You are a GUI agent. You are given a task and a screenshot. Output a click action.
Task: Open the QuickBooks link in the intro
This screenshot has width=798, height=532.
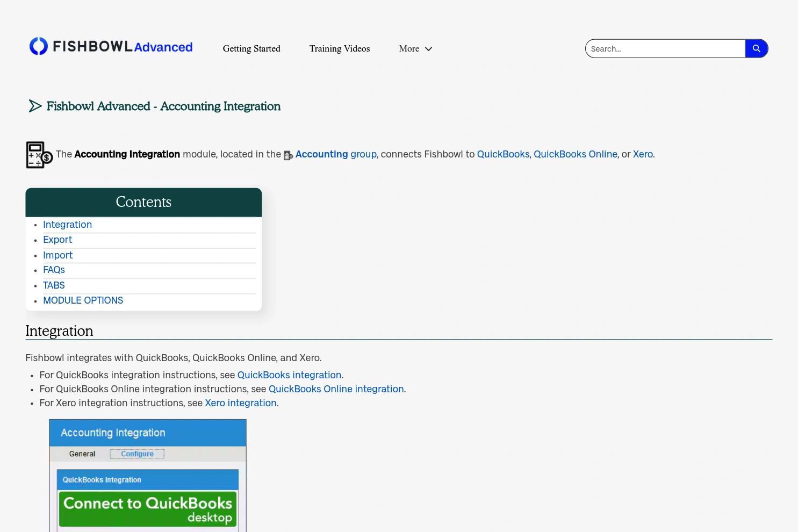click(503, 154)
